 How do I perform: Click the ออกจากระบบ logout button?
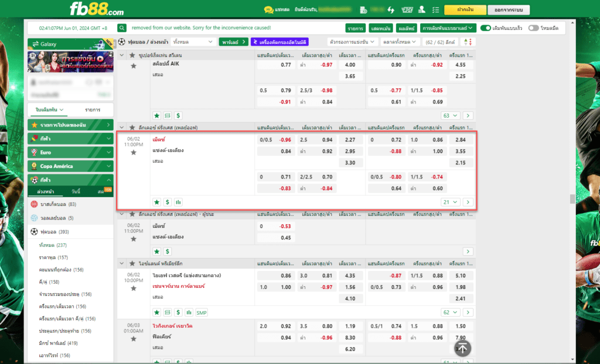(x=509, y=10)
